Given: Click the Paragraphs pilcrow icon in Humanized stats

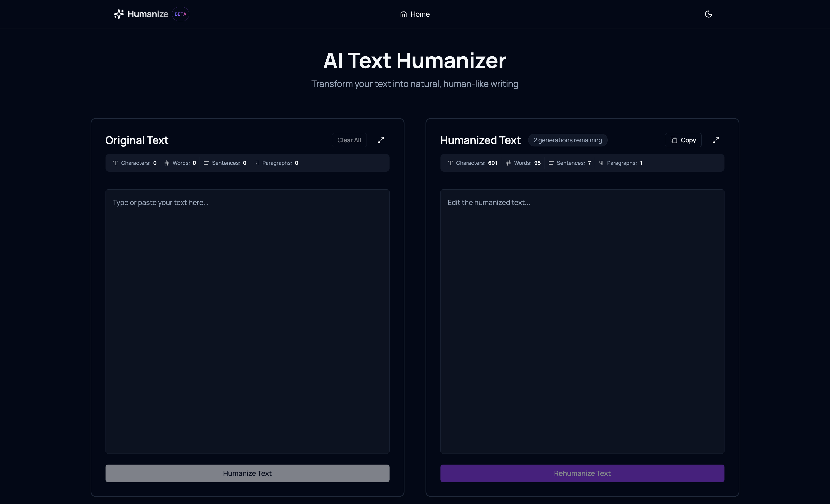Looking at the screenshot, I should point(601,163).
